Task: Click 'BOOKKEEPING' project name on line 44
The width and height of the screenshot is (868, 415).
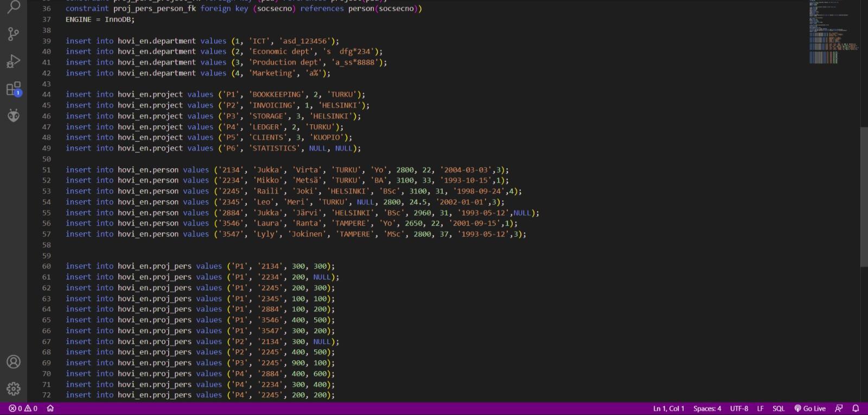Action: coord(277,94)
